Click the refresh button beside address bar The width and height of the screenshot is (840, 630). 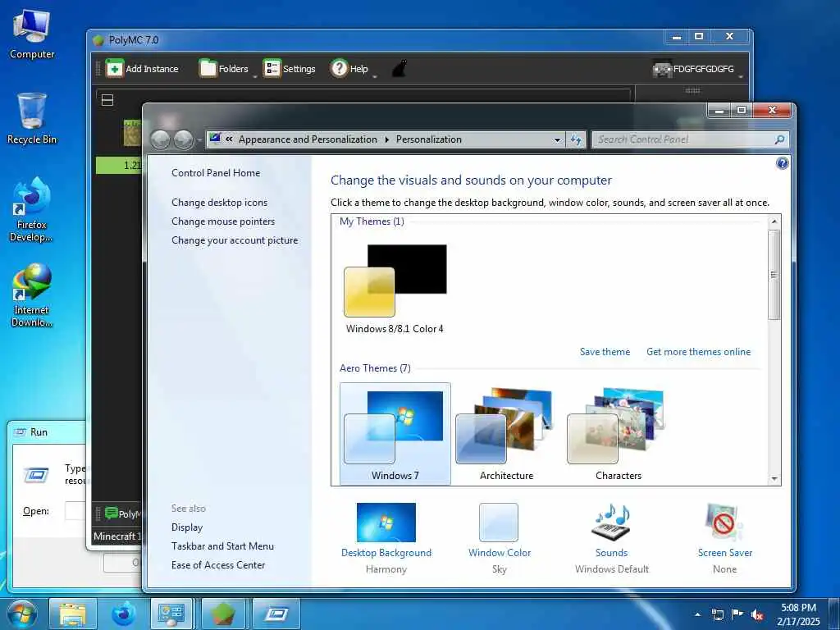576,139
